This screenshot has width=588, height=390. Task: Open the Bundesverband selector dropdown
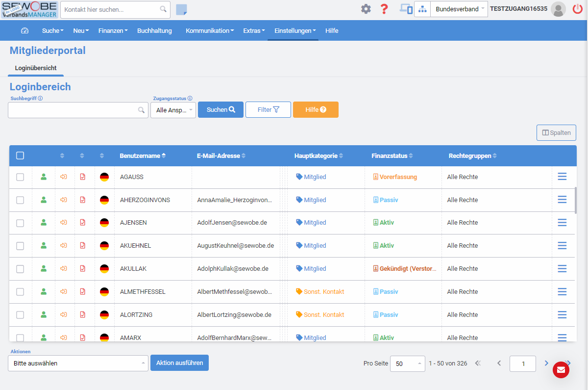[459, 9]
